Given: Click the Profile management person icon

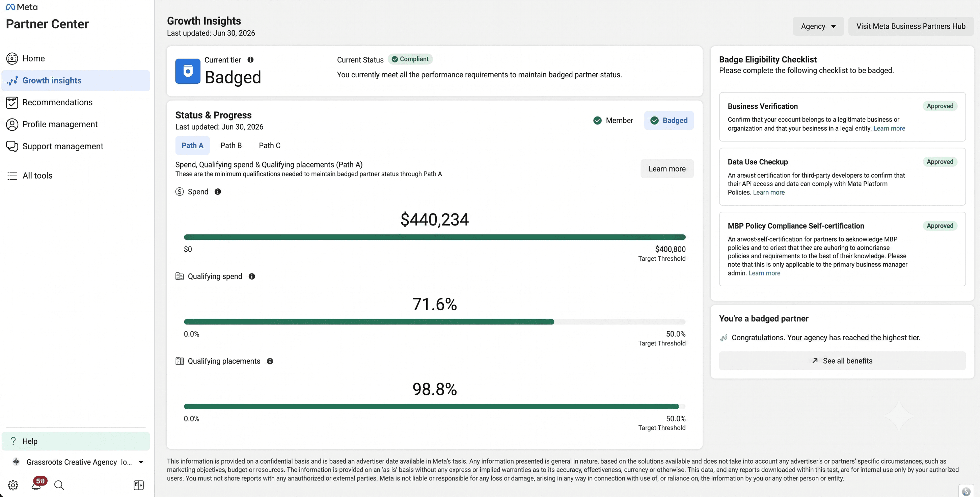Looking at the screenshot, I should tap(12, 125).
